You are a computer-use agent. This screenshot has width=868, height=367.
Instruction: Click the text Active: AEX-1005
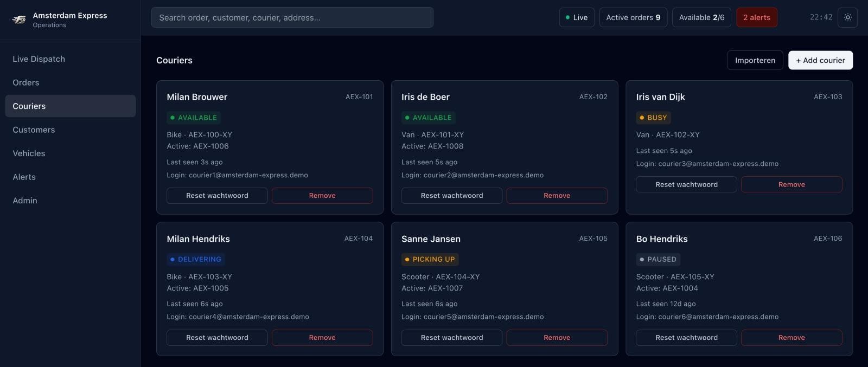point(197,288)
